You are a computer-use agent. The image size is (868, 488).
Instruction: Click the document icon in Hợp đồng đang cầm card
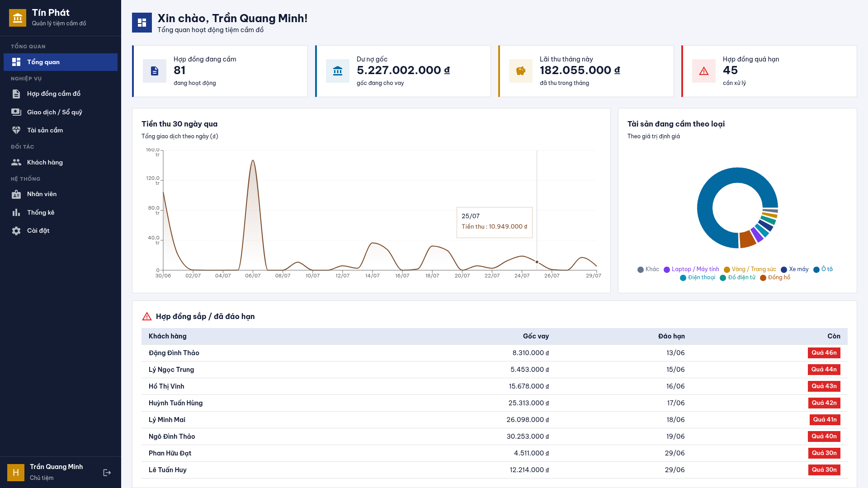pos(155,71)
